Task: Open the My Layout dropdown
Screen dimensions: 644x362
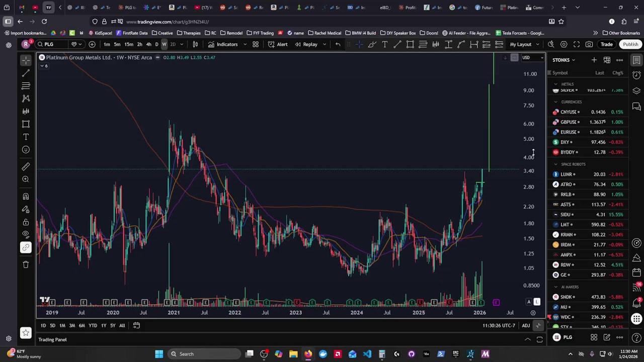Action: pos(524,44)
